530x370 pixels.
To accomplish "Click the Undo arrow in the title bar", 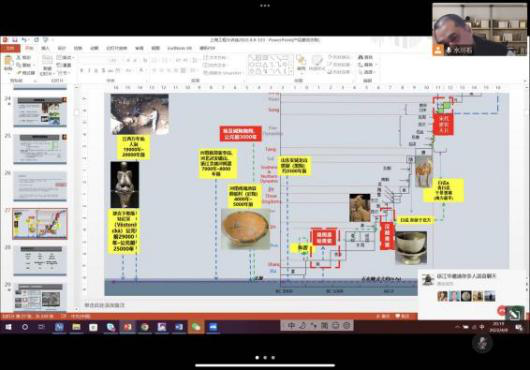I will point(24,40).
